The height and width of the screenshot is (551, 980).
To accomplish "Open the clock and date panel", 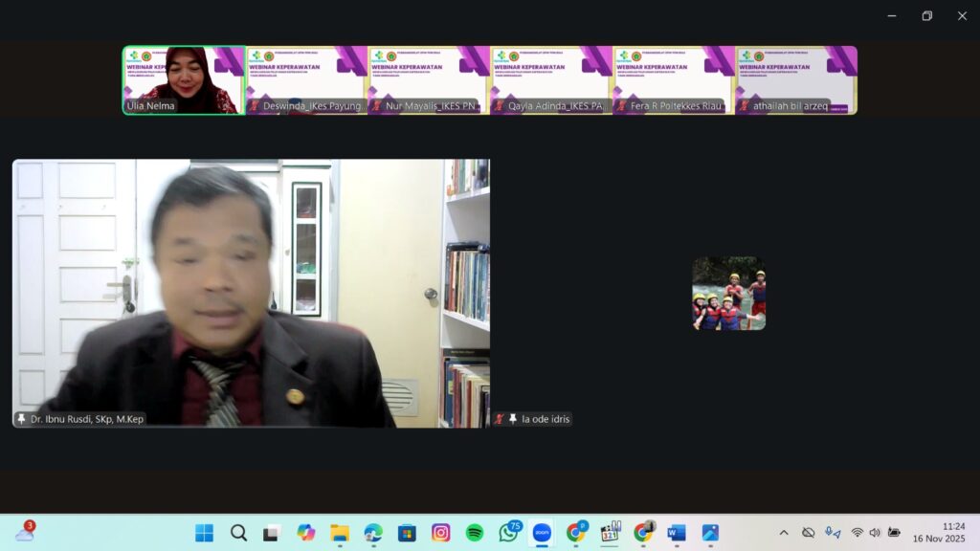I will pos(953,533).
